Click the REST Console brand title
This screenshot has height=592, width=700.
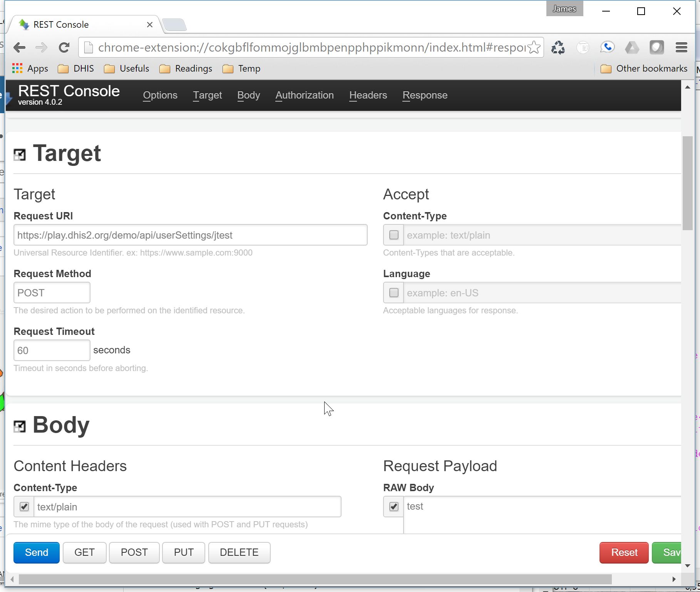69,91
